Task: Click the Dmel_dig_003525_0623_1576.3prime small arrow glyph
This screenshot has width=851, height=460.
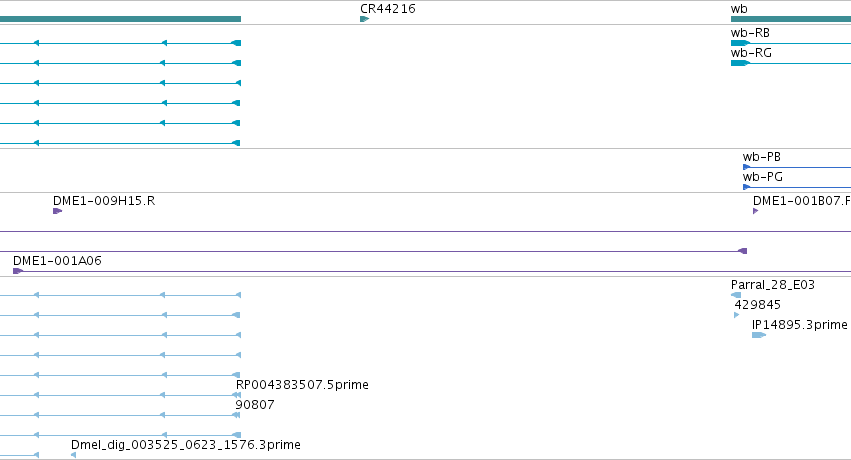Action: (73, 455)
